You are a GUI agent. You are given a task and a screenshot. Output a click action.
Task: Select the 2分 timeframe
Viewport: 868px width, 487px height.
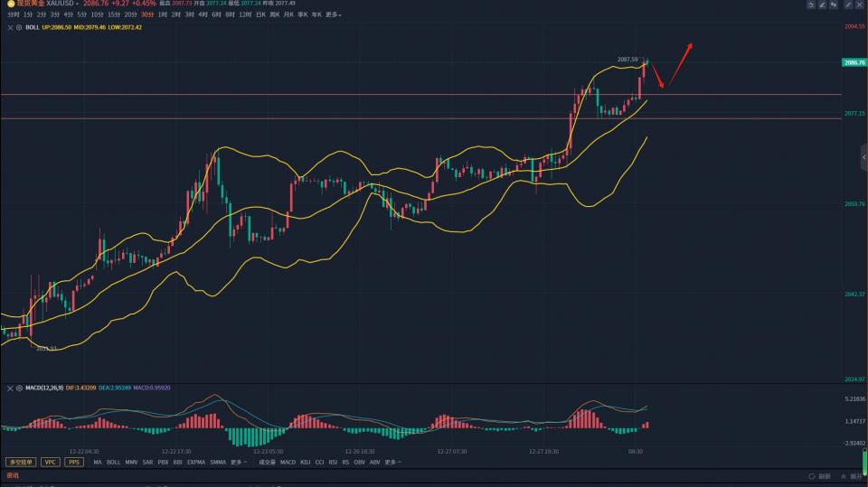click(42, 15)
